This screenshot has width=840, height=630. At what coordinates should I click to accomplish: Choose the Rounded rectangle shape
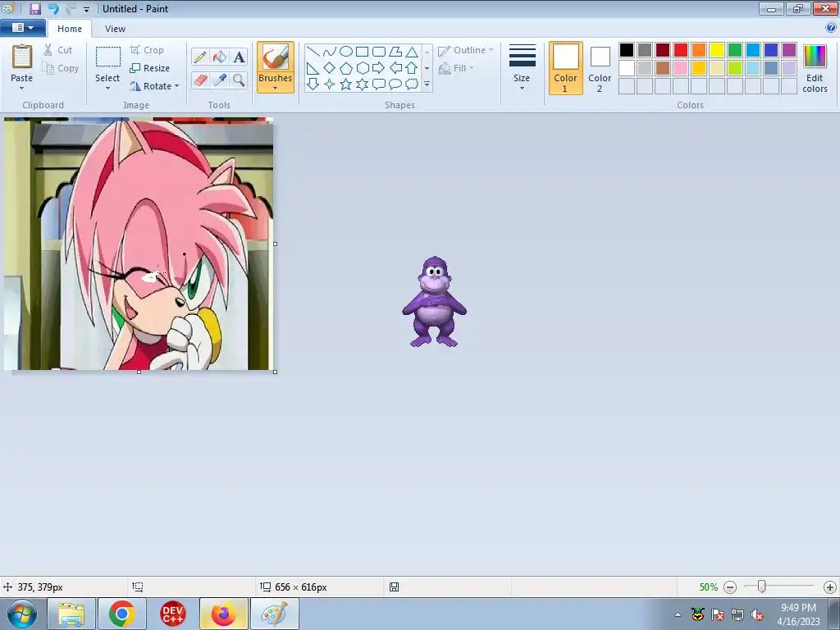379,52
